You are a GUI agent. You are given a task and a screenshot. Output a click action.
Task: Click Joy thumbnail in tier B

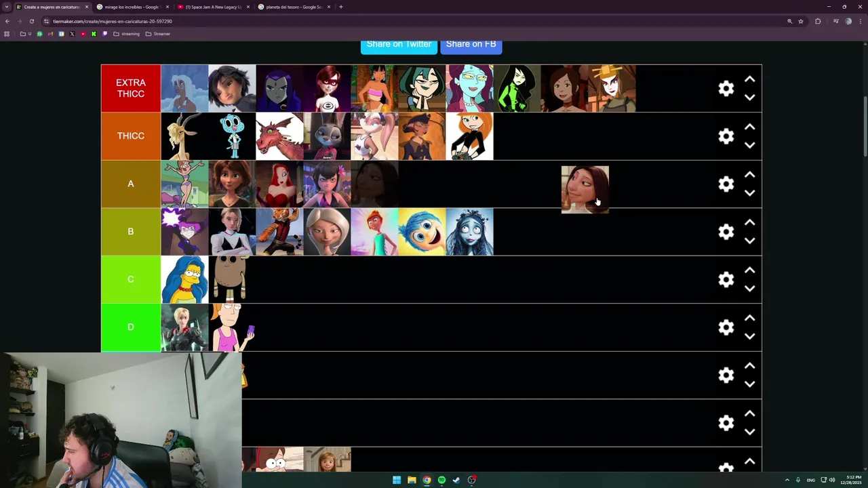tap(422, 232)
